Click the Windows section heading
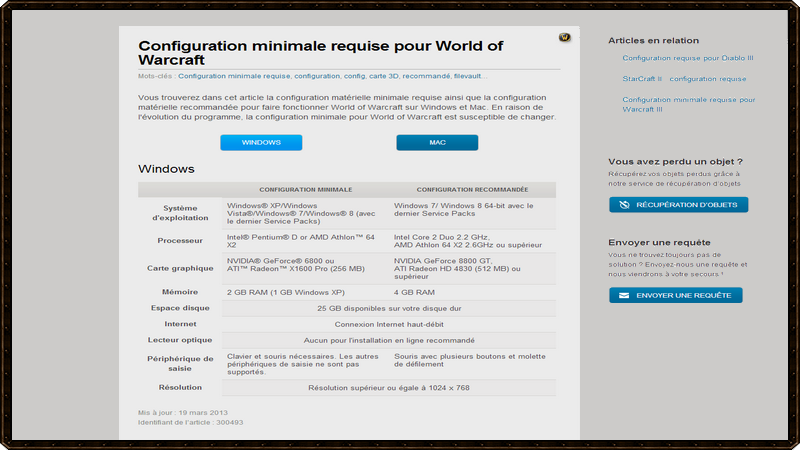 tap(166, 169)
